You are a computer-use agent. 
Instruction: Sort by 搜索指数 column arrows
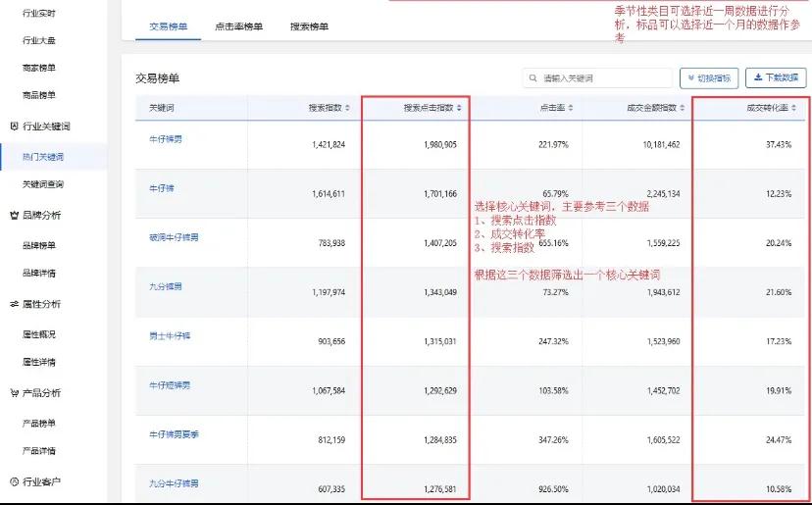tap(347, 108)
